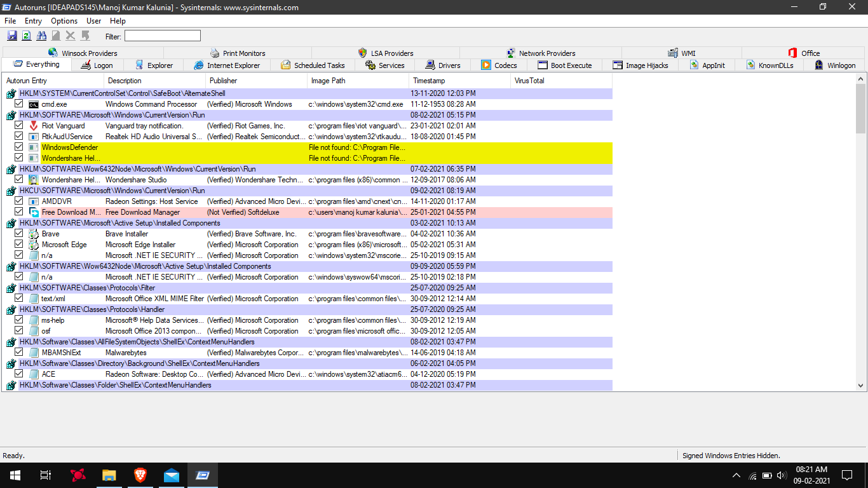Click the volume tray icon
Screen dimensions: 868x488
point(781,475)
